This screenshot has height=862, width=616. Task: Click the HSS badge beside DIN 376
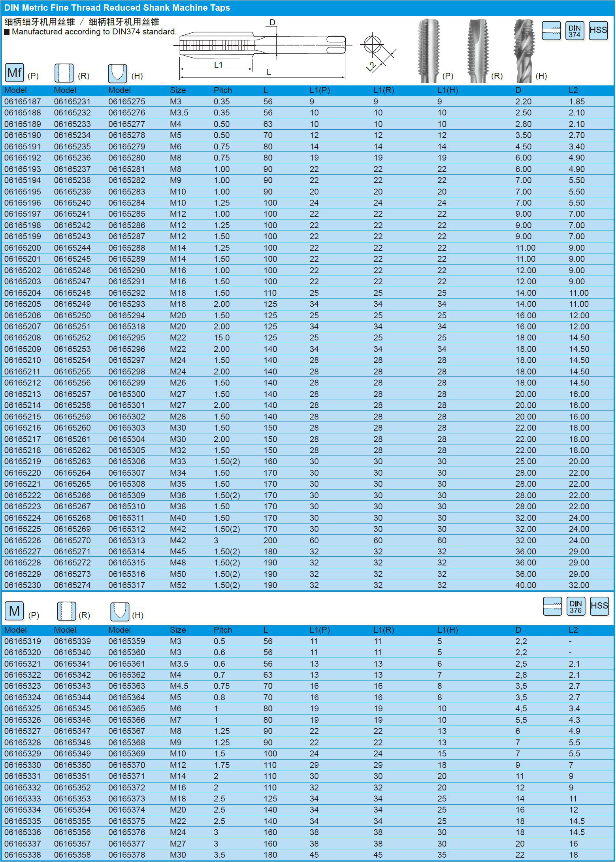coord(599,607)
